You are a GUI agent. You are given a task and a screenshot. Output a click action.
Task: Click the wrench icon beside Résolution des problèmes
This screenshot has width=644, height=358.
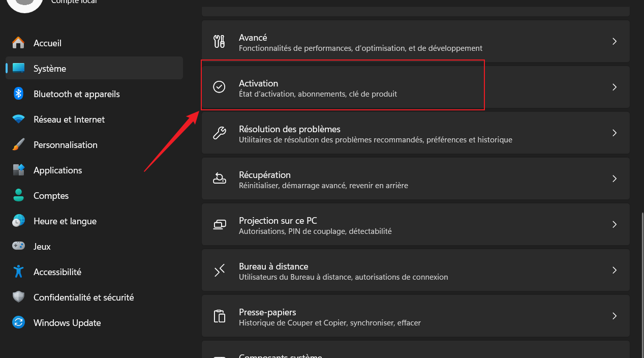click(219, 133)
